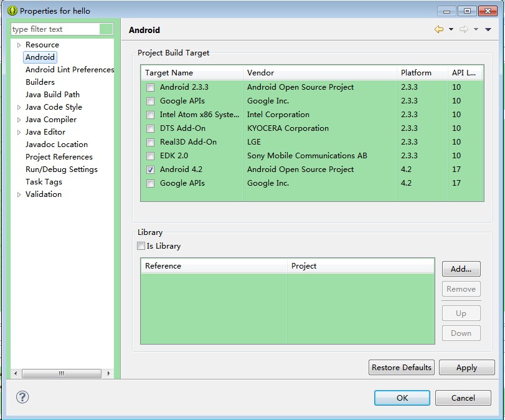Check the EDK 2.0 target checkbox
The height and width of the screenshot is (420, 505).
coord(150,156)
